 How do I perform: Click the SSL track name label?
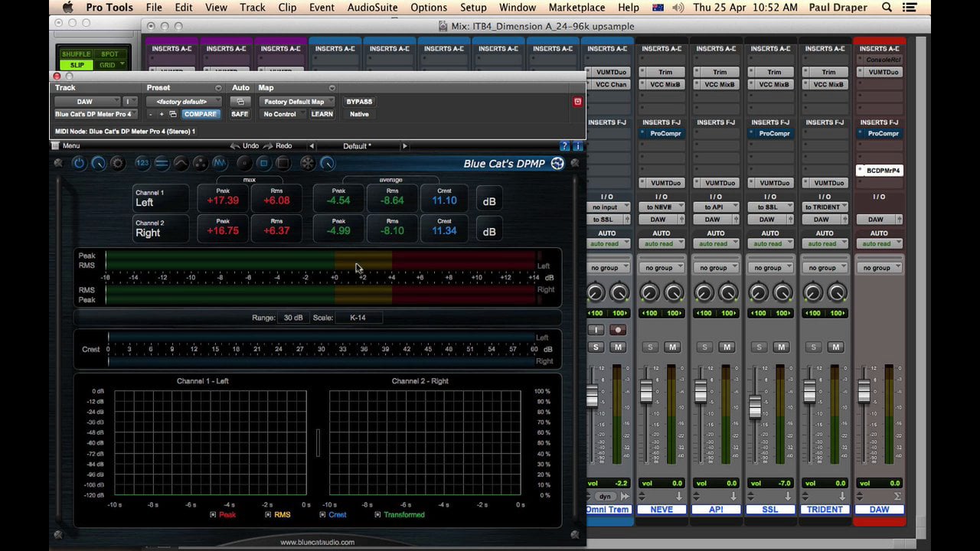[770, 510]
